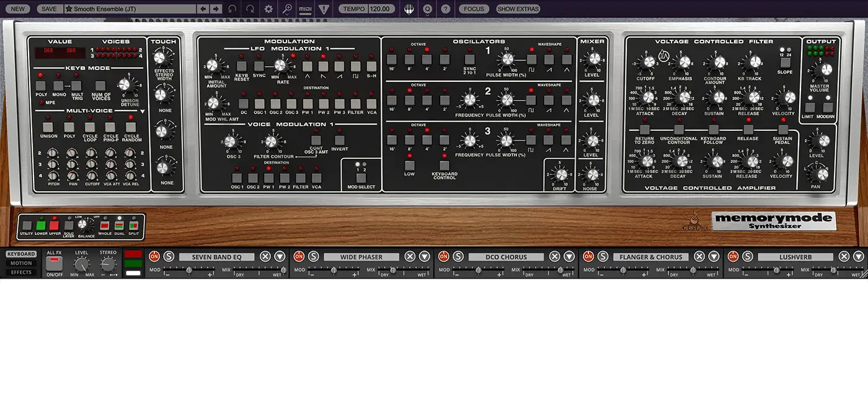Open Flanger & Chorus effect type dropdown
868x415 pixels.
[x=714, y=256]
